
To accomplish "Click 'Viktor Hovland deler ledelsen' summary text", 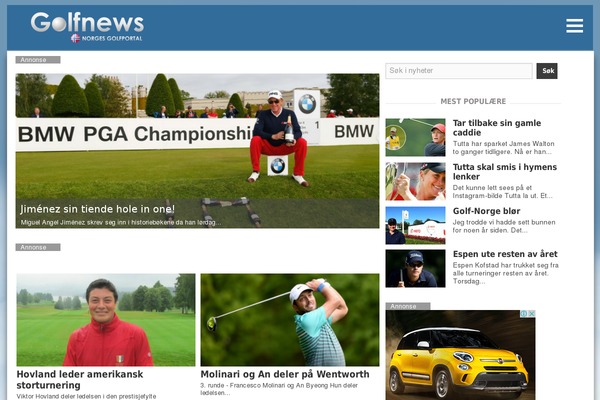I will (86, 396).
